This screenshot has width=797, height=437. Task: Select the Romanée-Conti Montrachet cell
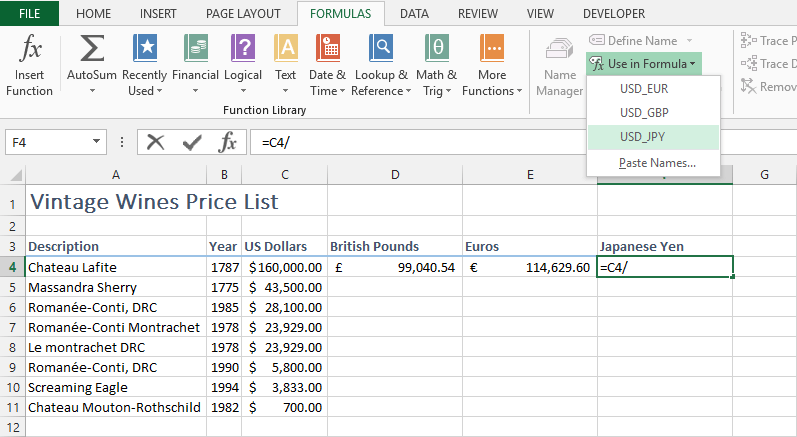click(116, 328)
